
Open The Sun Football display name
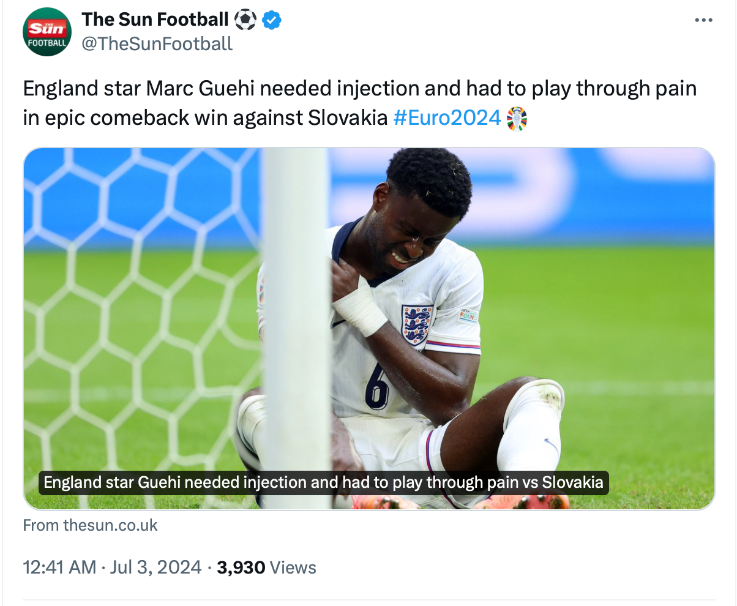click(x=155, y=20)
